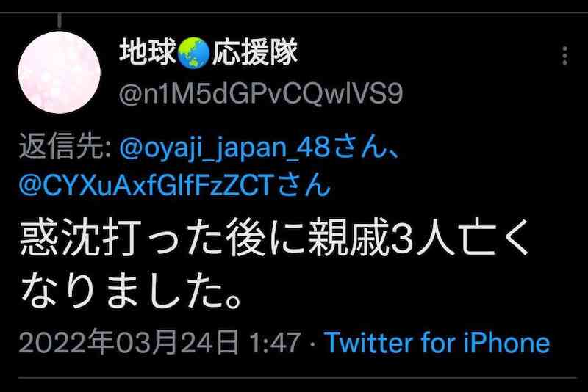Select the tweet line なりました。
This screenshot has width=588, height=392.
tap(130, 289)
